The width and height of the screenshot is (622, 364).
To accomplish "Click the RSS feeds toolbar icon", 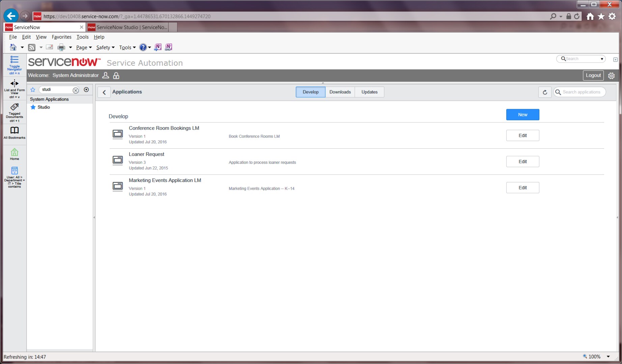I will tap(32, 48).
